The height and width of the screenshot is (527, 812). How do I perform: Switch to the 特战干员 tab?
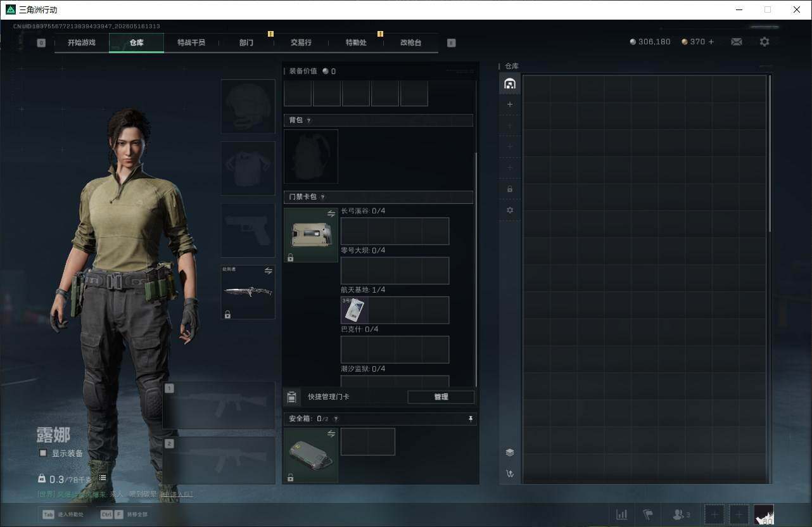191,42
